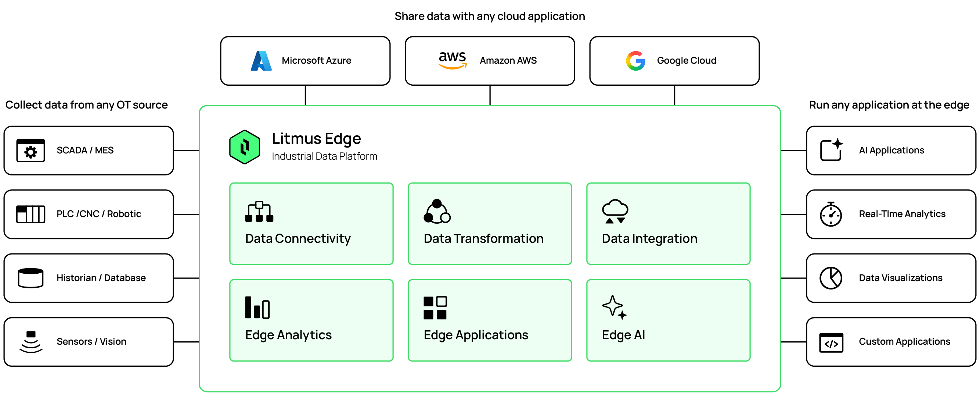The width and height of the screenshot is (980, 398).
Task: Click the Google Cloud G logo
Action: [x=636, y=61]
